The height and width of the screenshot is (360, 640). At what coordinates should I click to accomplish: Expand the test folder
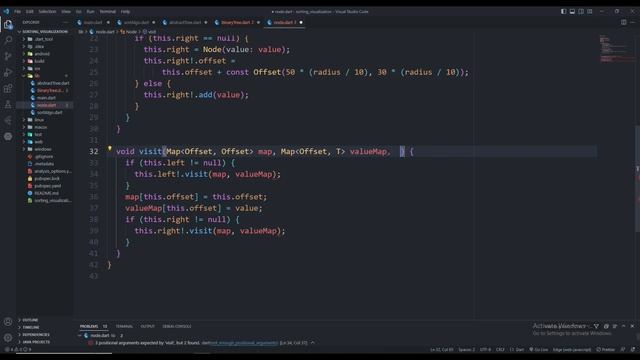(x=45, y=135)
